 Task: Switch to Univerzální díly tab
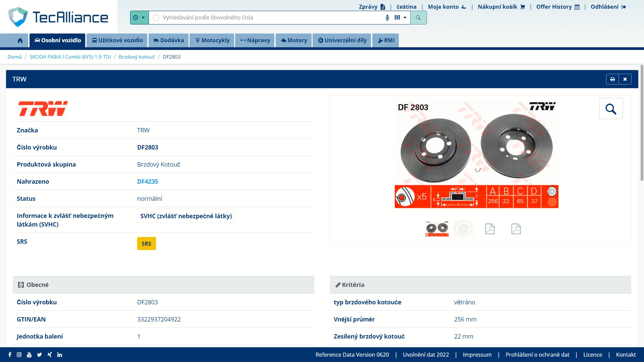click(x=342, y=40)
